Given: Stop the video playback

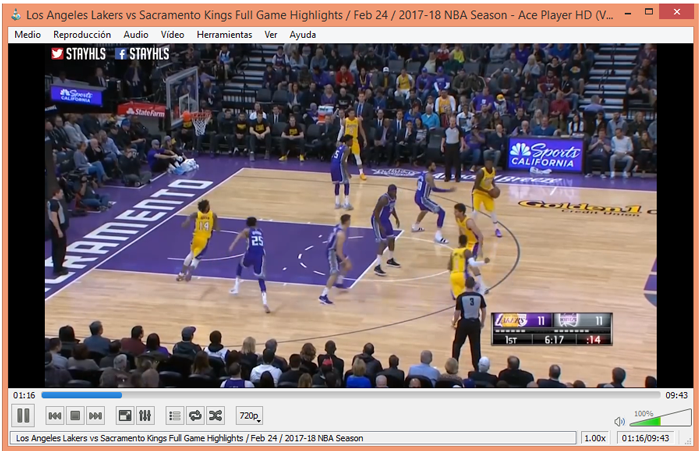Looking at the screenshot, I should pyautogui.click(x=75, y=416).
